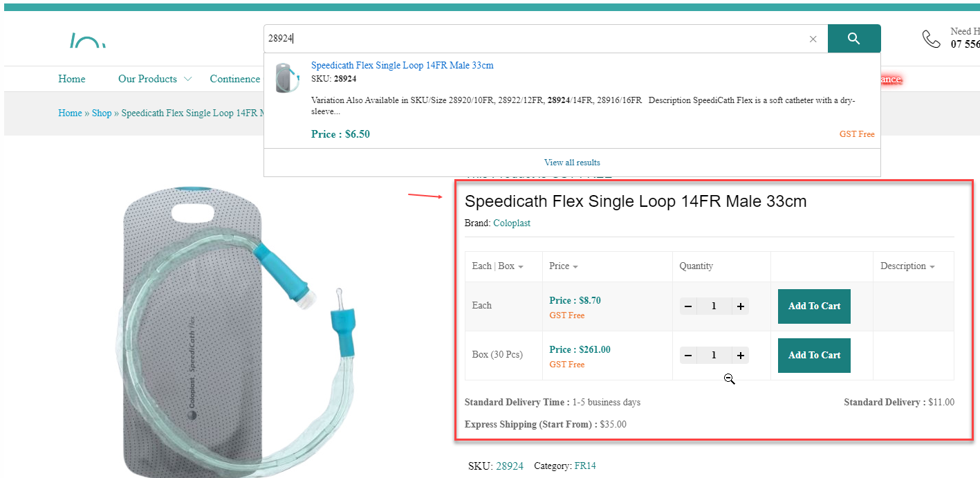The width and height of the screenshot is (980, 478).
Task: Go to Home in the navigation menu
Action: (x=72, y=79)
